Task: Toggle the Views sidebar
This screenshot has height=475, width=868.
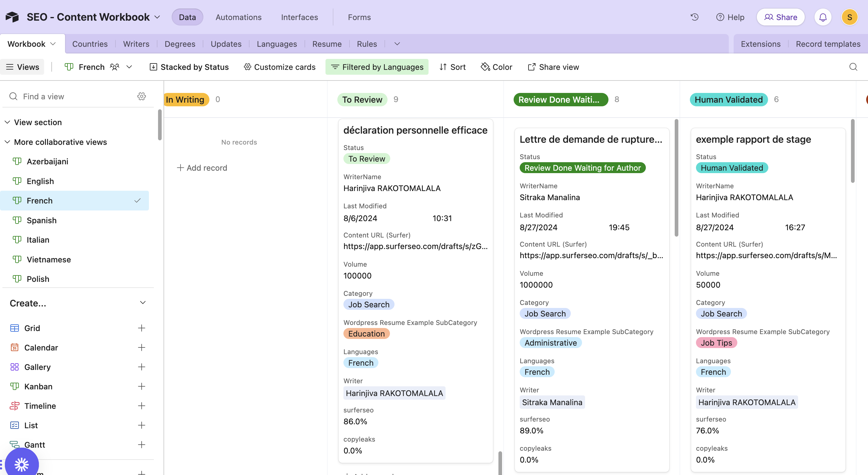Action: (22, 67)
